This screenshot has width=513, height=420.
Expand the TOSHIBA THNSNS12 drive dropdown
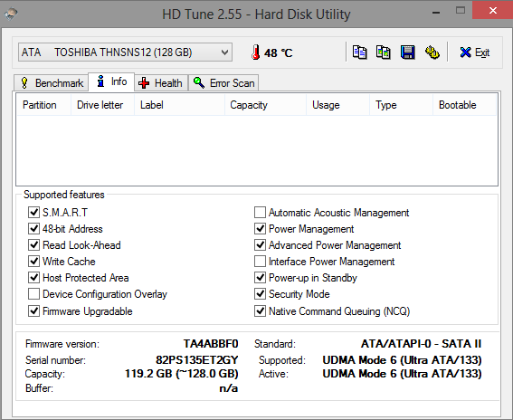[125, 52]
